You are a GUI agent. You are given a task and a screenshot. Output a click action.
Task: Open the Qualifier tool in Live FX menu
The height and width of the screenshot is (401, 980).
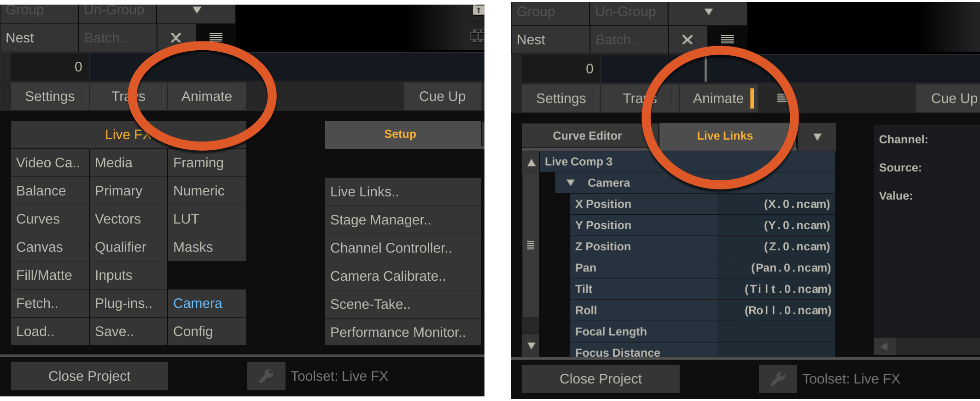point(120,247)
